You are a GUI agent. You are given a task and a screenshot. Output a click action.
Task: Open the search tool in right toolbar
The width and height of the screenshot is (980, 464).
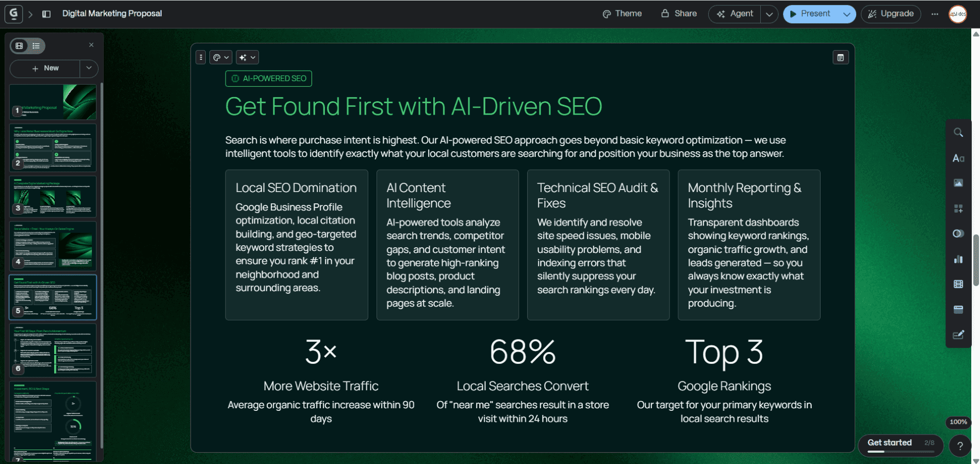(x=958, y=133)
